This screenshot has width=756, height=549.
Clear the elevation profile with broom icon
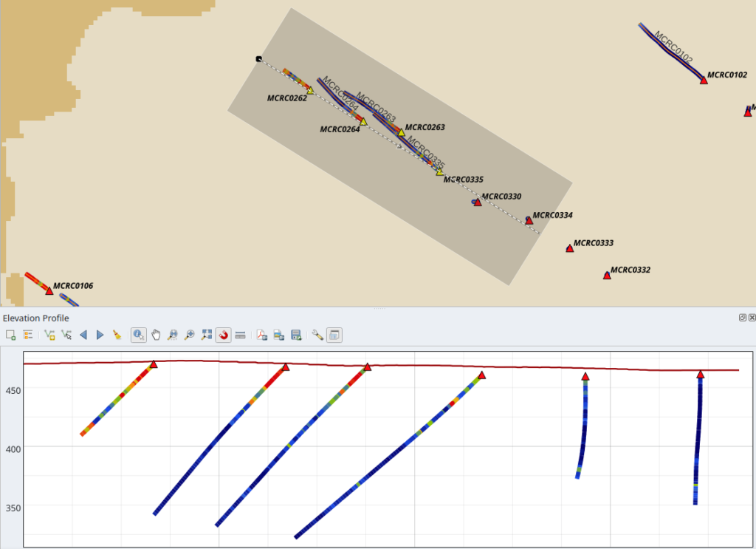coord(117,335)
